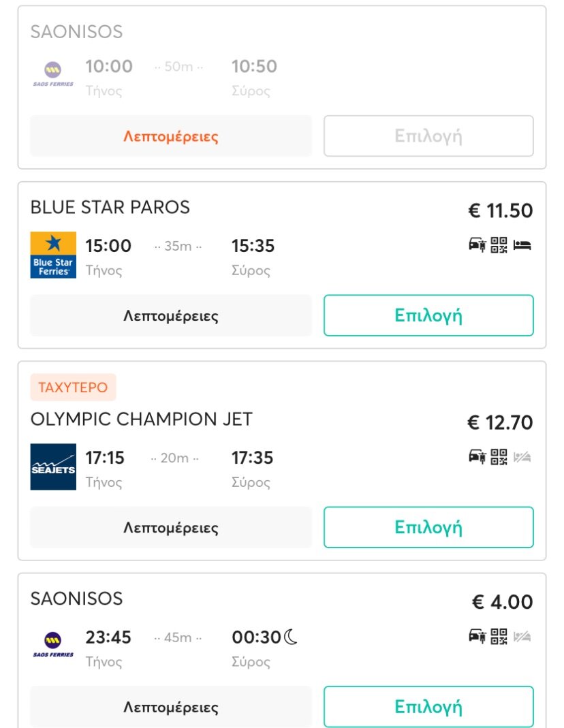The width and height of the screenshot is (564, 728).
Task: Click the € 12.70 price label
Action: click(x=500, y=423)
